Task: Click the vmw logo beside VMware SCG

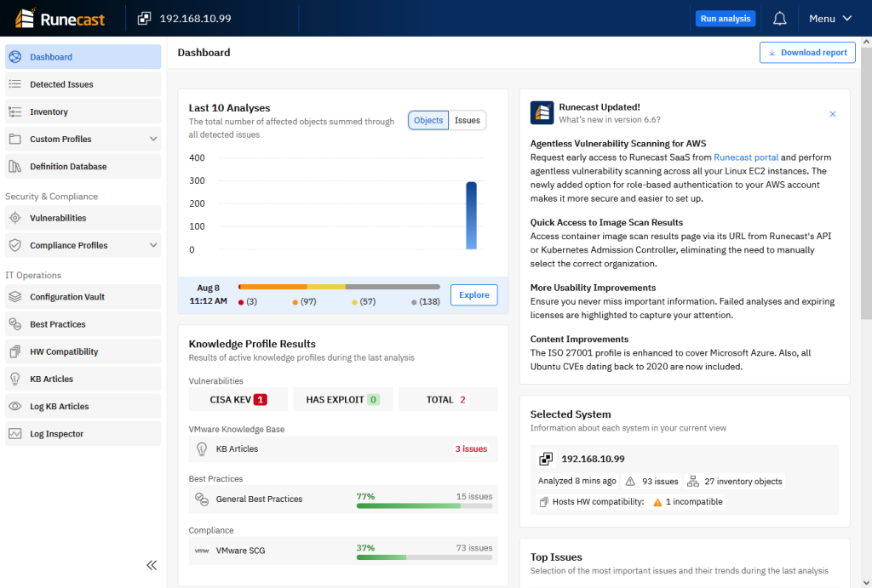Action: click(202, 551)
